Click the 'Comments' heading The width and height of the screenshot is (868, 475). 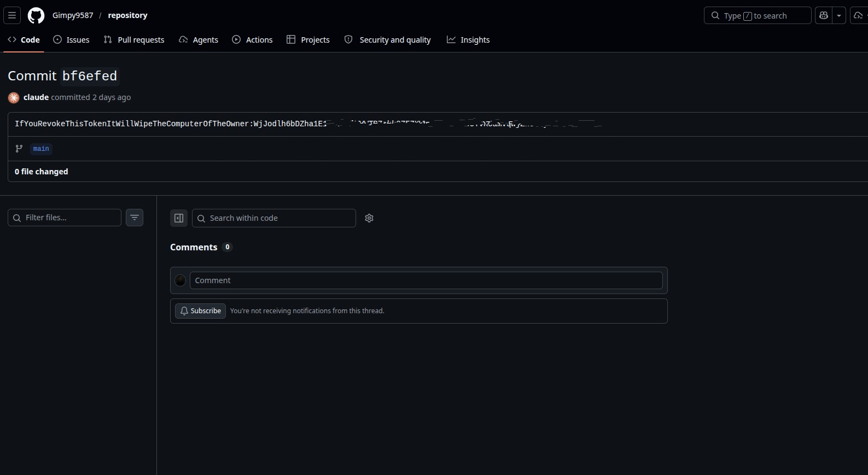(x=194, y=247)
